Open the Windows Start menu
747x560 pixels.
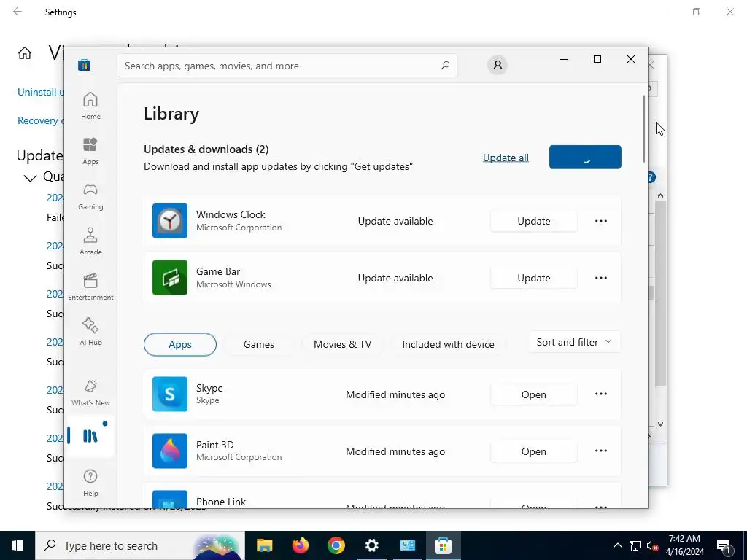pos(18,545)
